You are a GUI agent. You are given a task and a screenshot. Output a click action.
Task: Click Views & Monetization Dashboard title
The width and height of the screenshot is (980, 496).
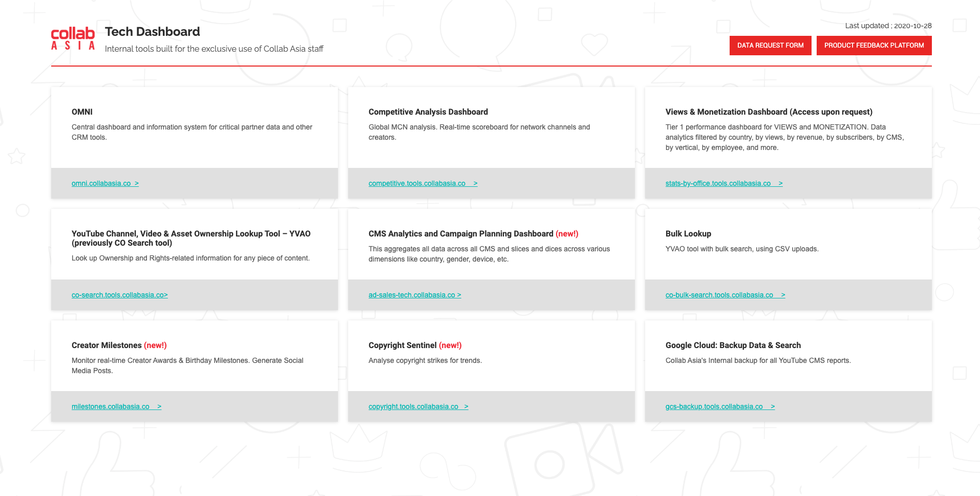click(769, 112)
